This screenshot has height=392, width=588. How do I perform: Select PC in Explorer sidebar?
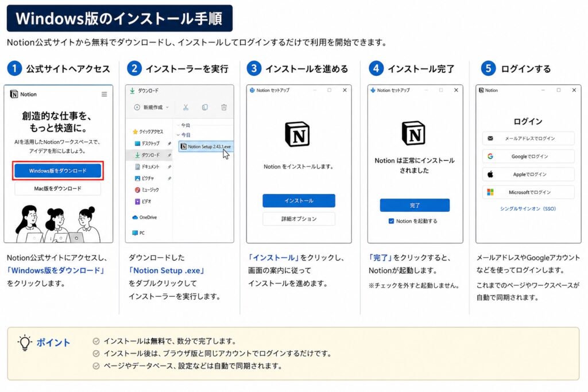(138, 232)
